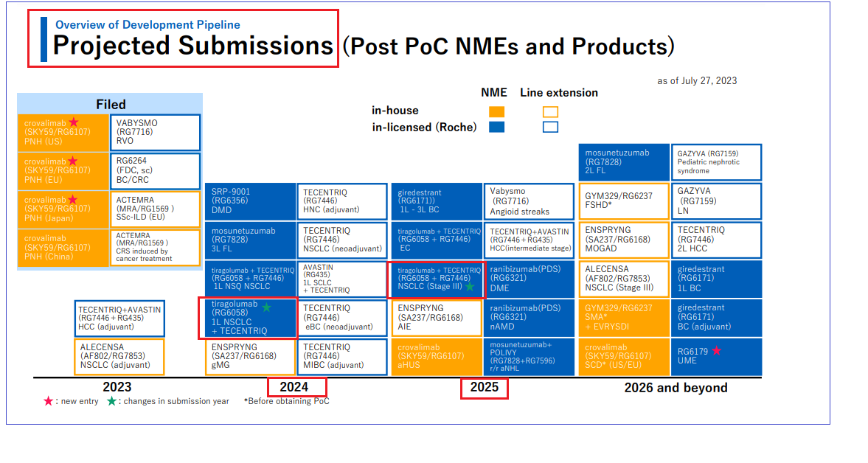Screen dimensions: 868x463
Task: Select the orange-outlined in-house Line extension swatch
Action: (x=550, y=111)
